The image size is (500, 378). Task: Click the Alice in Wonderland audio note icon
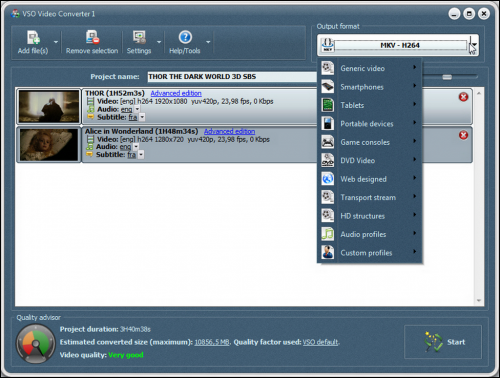[90, 147]
